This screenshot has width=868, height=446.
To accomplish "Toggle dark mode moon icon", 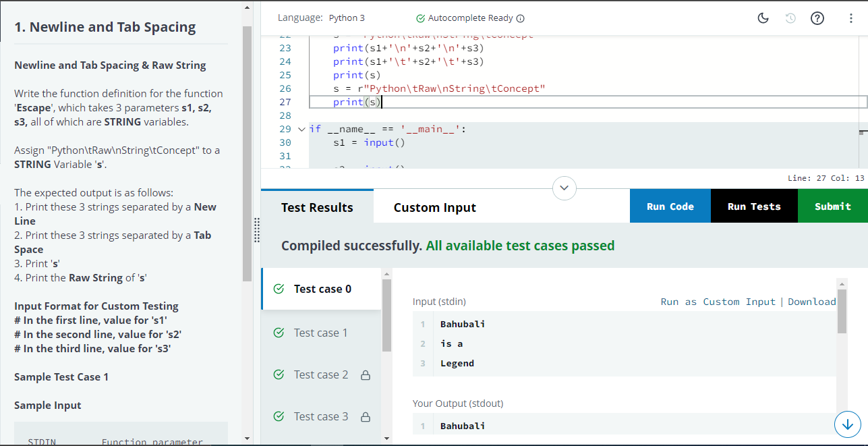I will coord(763,18).
